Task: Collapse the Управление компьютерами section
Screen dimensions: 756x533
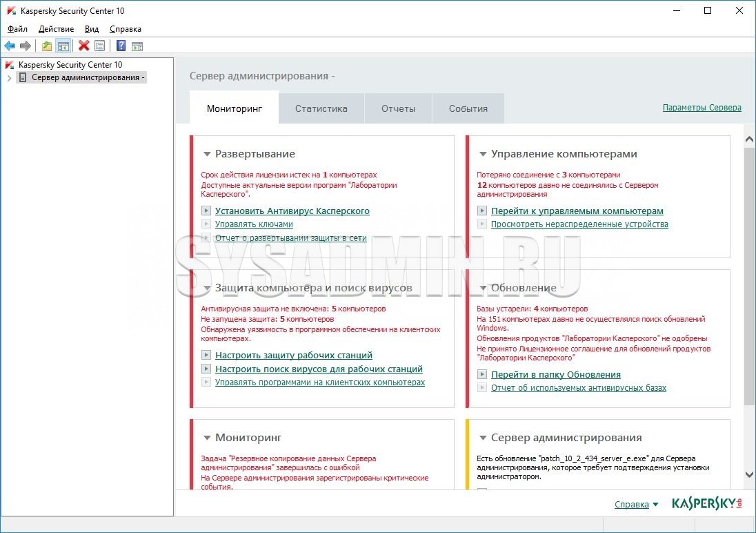Action: pyautogui.click(x=482, y=155)
